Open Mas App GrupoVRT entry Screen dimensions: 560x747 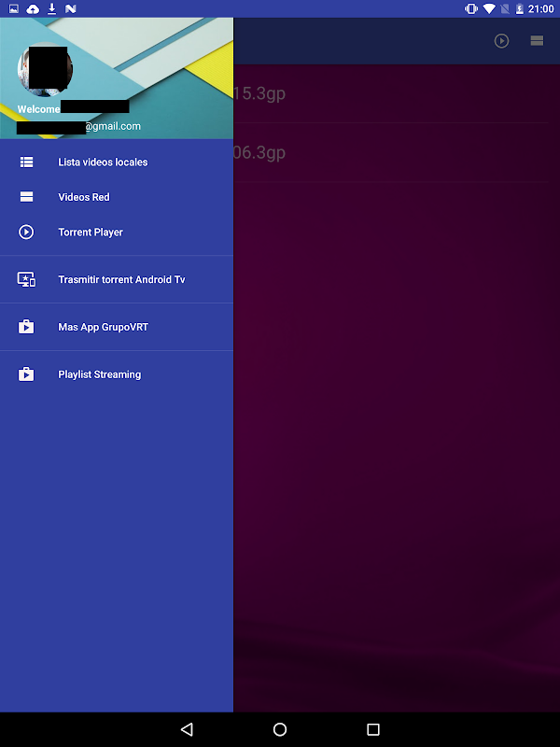[117, 327]
